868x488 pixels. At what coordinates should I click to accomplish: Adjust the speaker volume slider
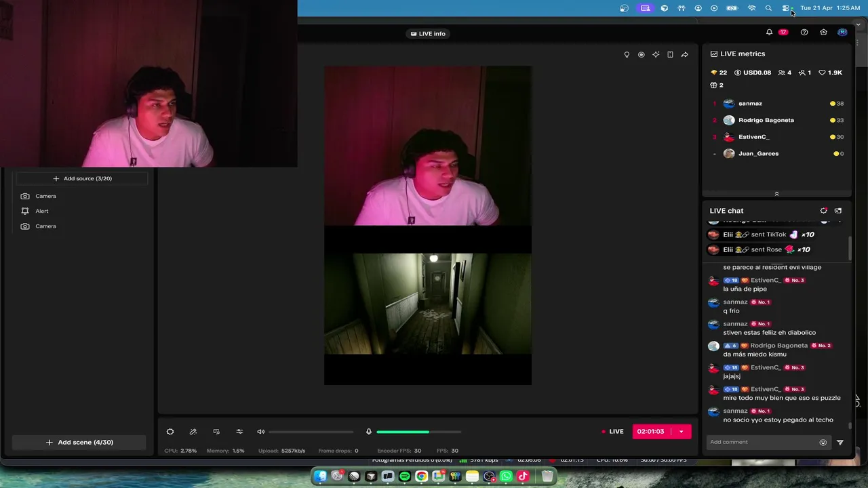311,432
